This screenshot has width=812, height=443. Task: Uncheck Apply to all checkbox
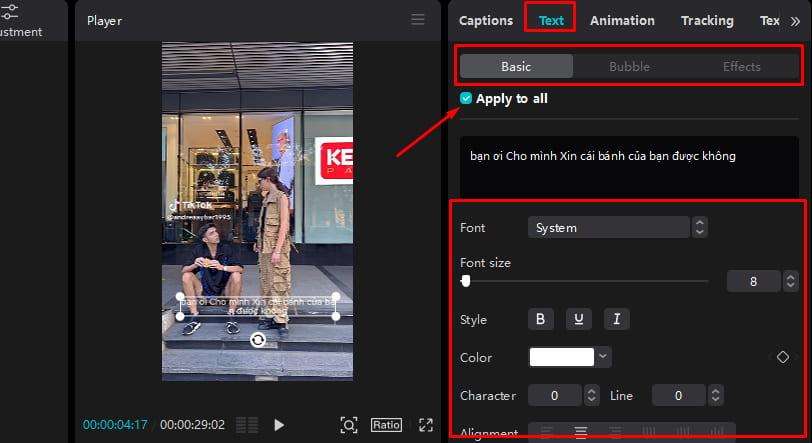point(466,98)
